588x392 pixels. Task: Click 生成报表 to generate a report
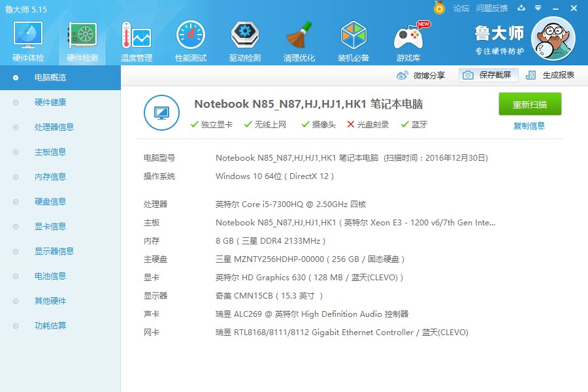tap(556, 74)
